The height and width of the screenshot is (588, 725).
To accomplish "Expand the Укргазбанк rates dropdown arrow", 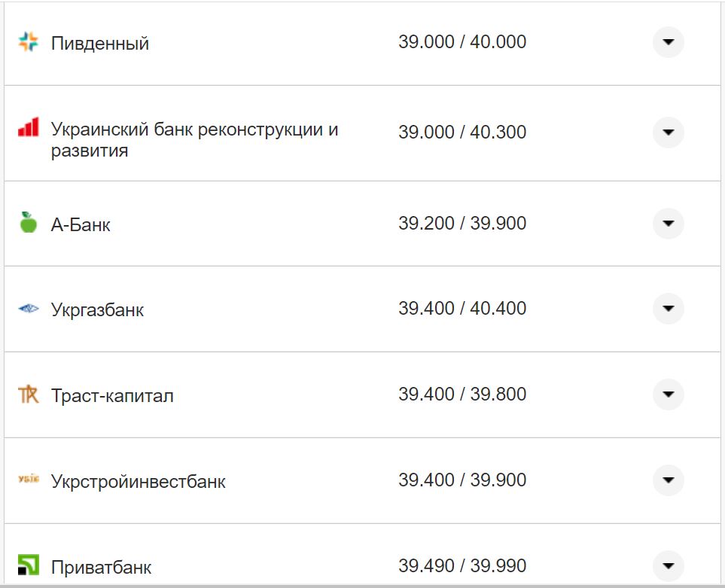I will (668, 308).
